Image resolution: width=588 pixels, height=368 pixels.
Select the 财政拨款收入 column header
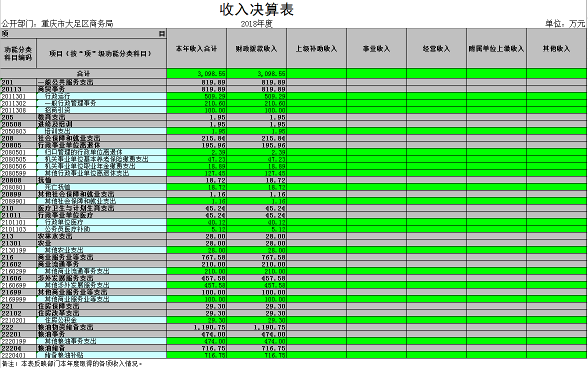256,48
